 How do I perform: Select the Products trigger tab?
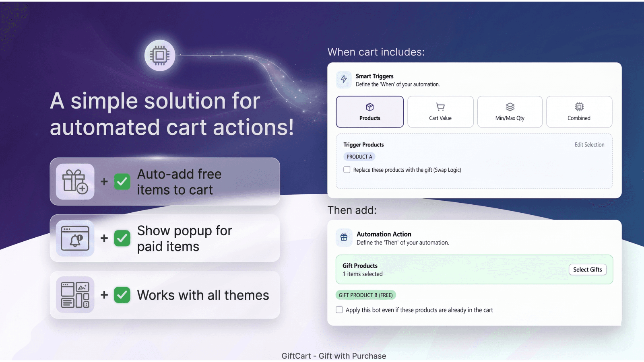point(369,112)
